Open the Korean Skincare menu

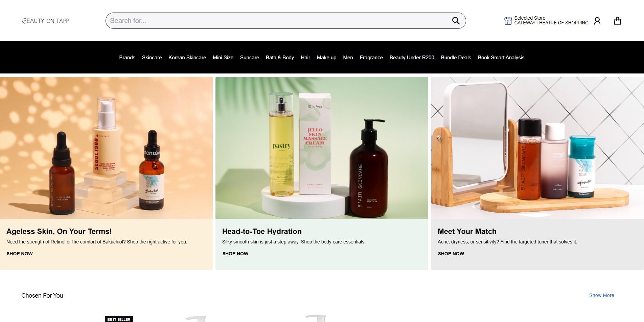click(x=187, y=58)
